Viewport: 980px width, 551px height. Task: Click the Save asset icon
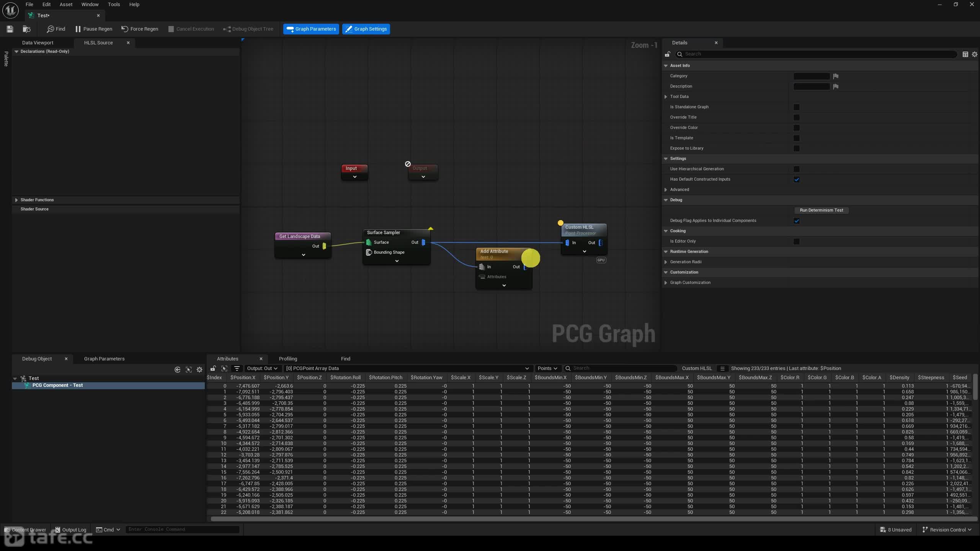[10, 29]
